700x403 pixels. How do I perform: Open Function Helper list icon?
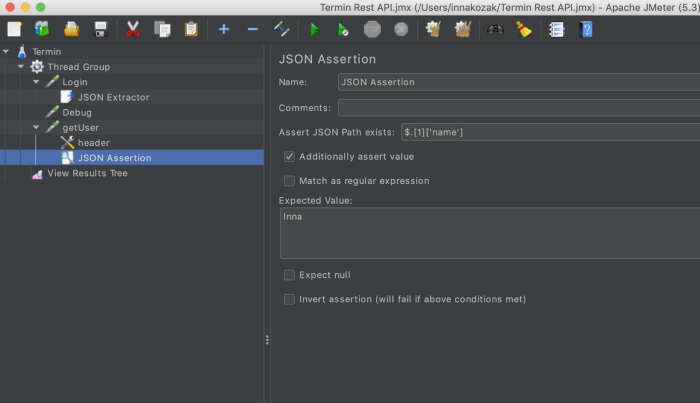point(557,29)
